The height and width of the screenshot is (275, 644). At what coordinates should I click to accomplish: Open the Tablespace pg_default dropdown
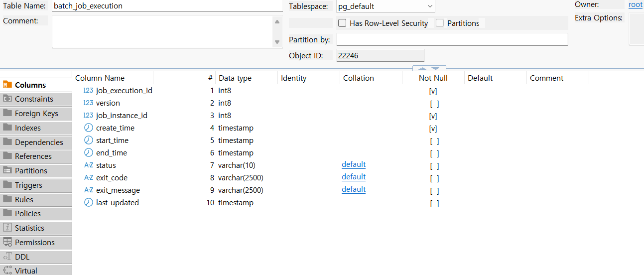click(430, 6)
